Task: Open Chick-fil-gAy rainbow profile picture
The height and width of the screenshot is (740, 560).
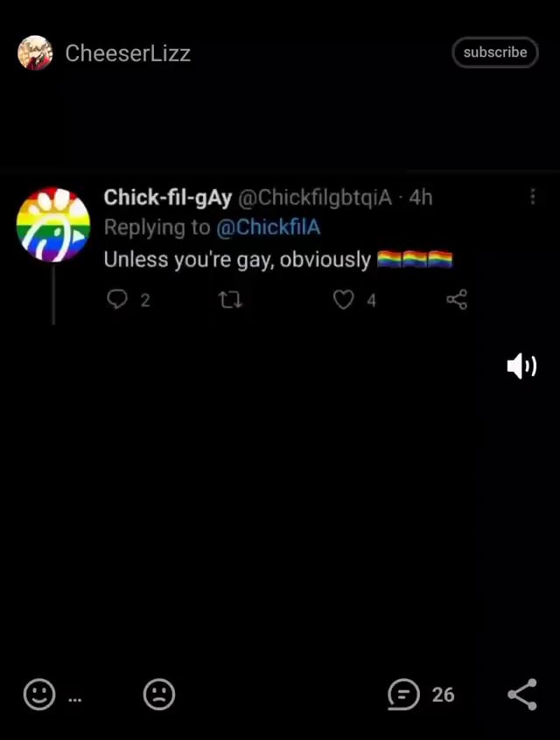Action: [52, 225]
